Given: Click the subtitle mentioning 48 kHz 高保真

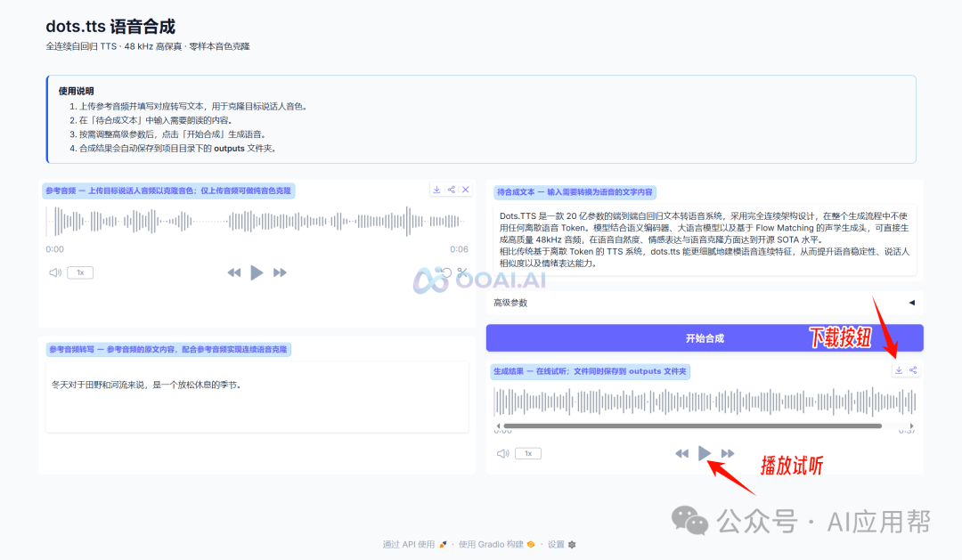Looking at the screenshot, I should (147, 46).
